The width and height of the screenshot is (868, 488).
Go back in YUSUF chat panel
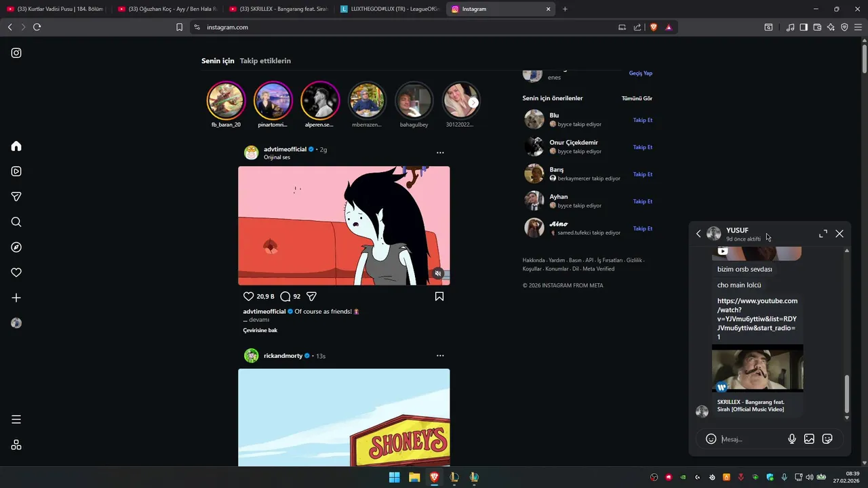tap(698, 233)
